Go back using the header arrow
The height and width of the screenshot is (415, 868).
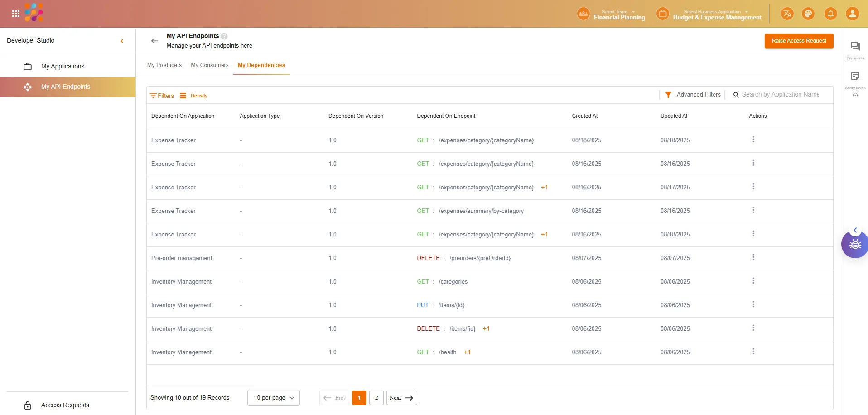(x=154, y=41)
